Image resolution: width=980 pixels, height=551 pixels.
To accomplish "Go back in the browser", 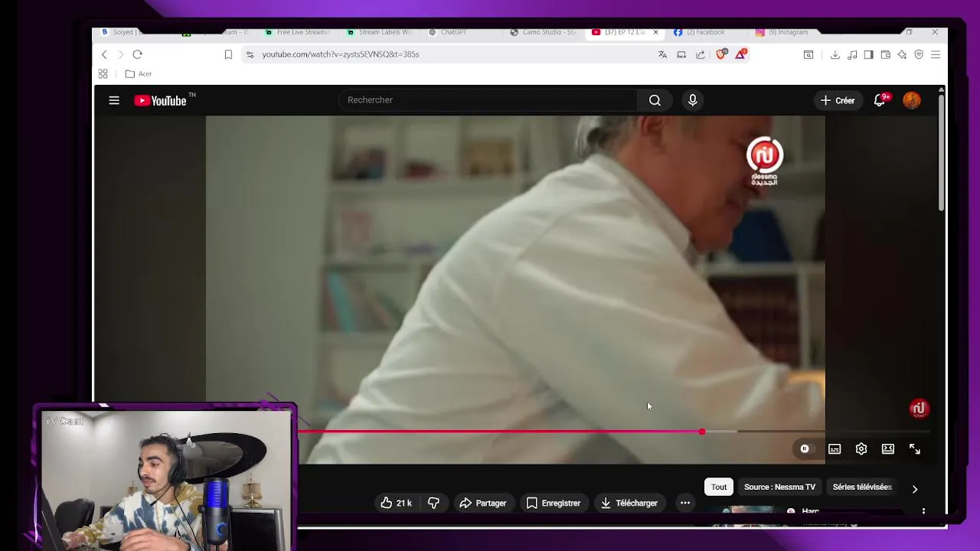I will coord(104,54).
